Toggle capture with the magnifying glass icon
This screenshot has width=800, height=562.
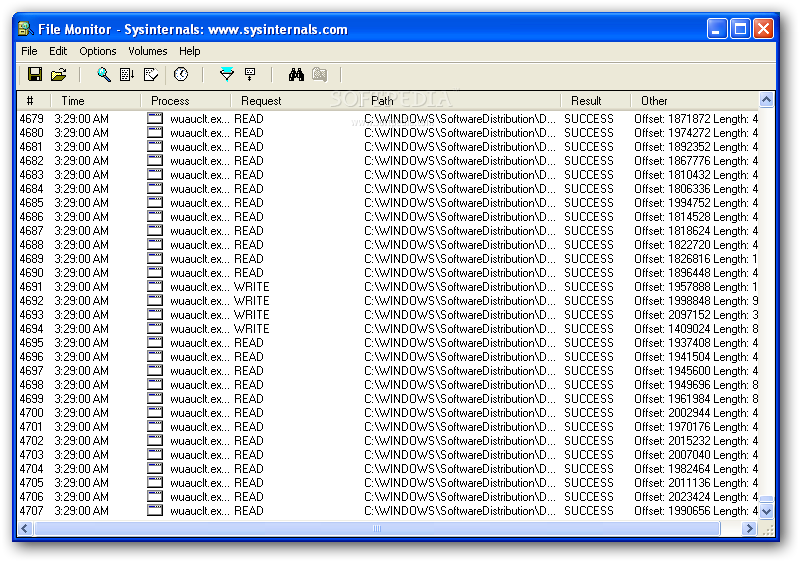[x=104, y=74]
